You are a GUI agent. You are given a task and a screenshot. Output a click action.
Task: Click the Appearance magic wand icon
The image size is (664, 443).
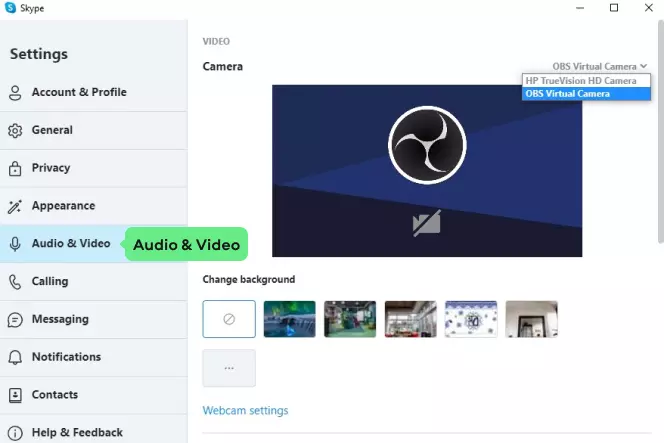click(15, 206)
